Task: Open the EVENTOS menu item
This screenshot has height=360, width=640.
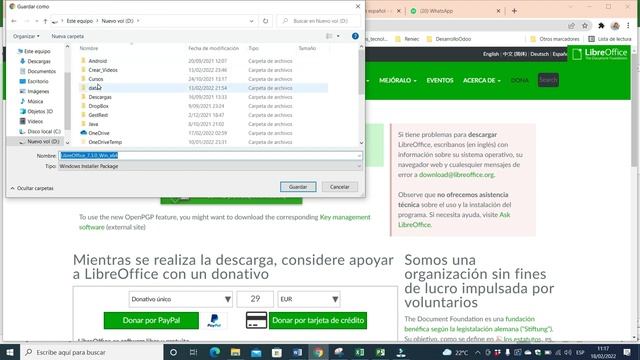Action: (x=440, y=80)
